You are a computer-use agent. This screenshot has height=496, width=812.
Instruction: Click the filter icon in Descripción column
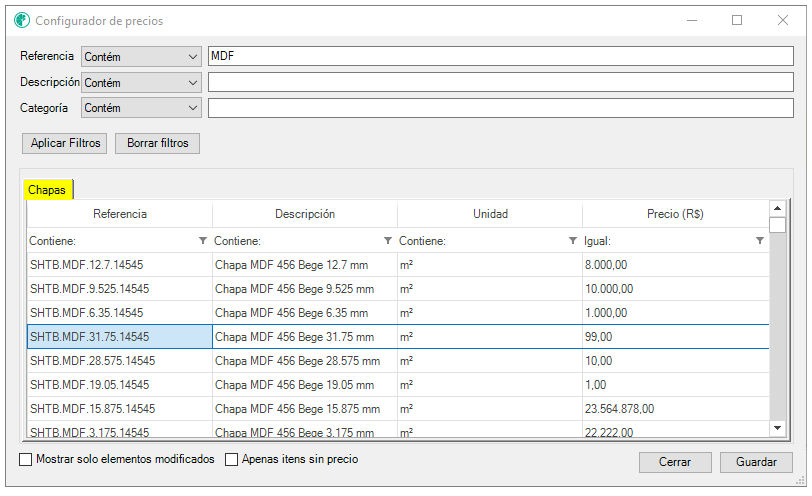coord(388,241)
